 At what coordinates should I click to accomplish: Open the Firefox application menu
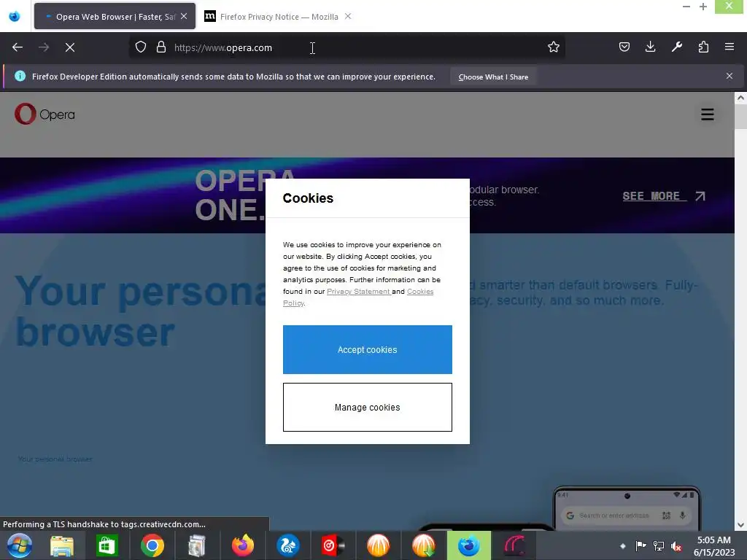(x=729, y=47)
